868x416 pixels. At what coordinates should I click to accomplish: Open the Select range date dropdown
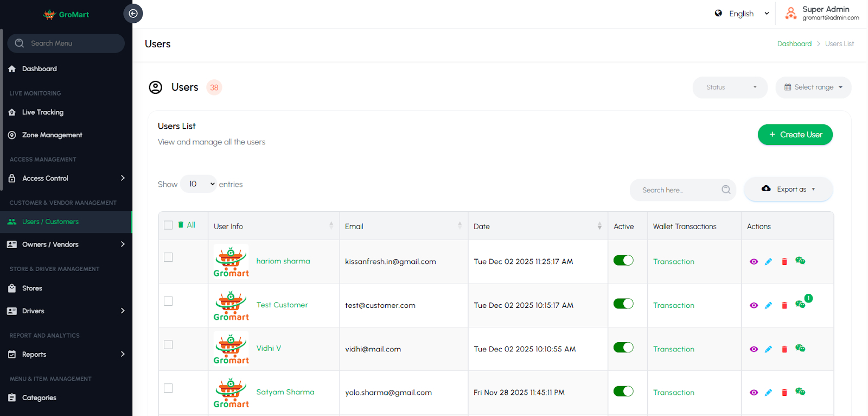(813, 87)
